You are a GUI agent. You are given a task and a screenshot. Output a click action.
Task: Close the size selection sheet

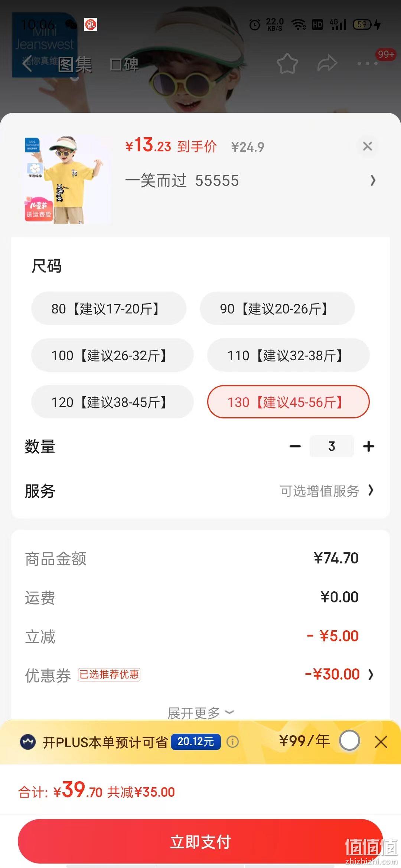(x=368, y=146)
